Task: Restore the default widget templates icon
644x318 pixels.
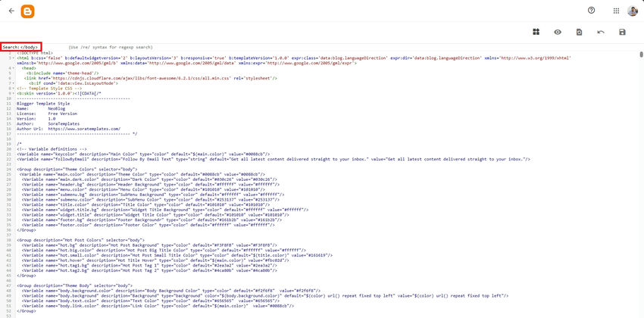Action: (579, 32)
